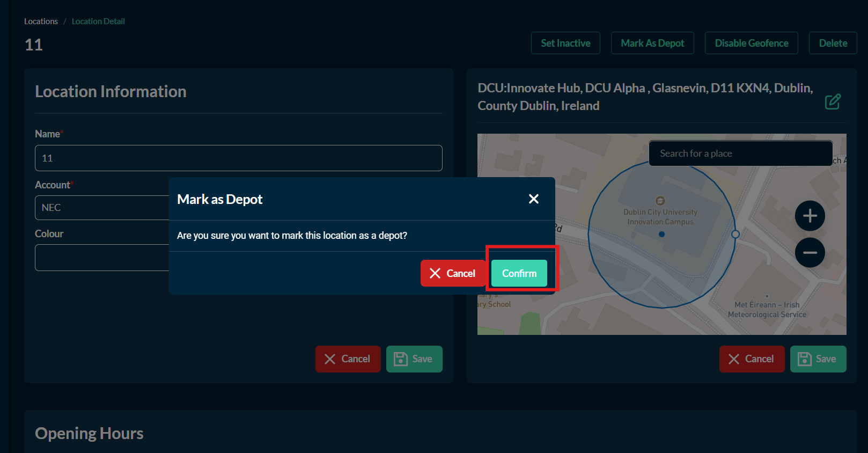Click the Met Éireann map label

tap(767, 310)
